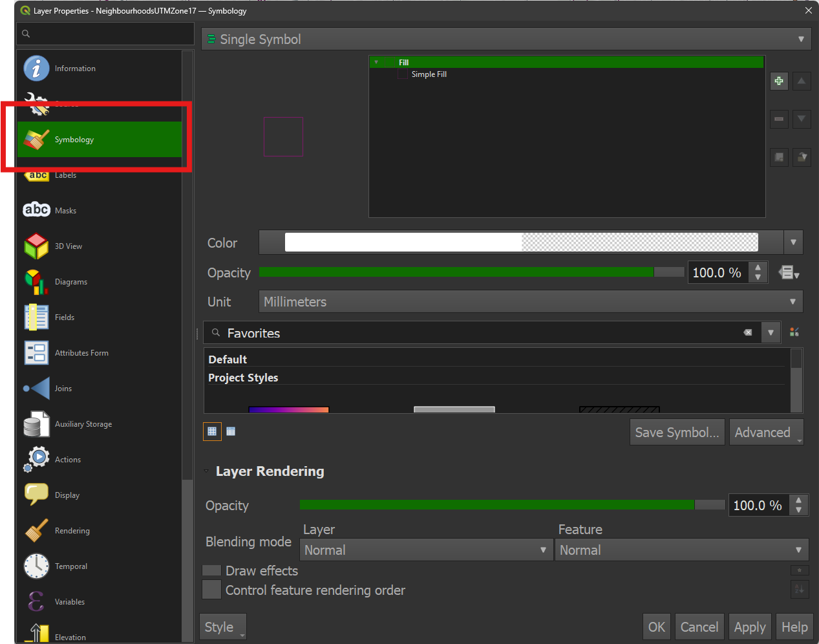
Task: Open the Feature blending mode dropdown
Action: pos(681,550)
